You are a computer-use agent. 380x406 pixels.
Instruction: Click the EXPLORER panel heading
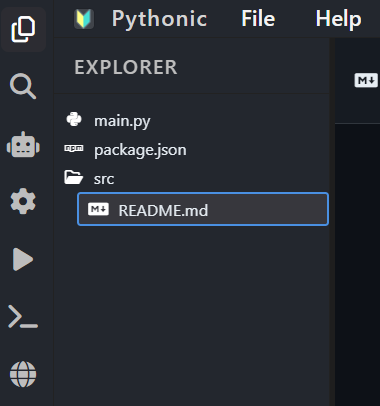pos(126,67)
